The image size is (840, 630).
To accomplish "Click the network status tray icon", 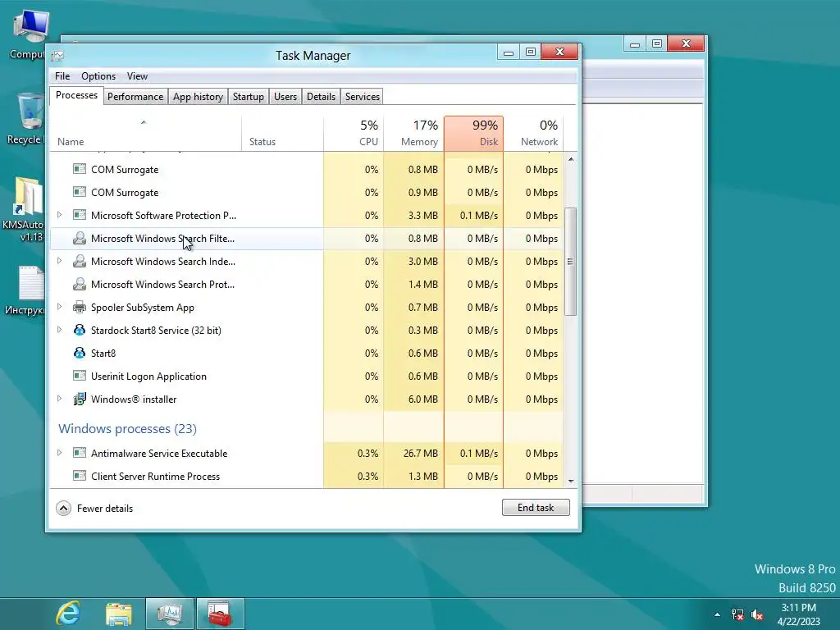I will pos(737,614).
